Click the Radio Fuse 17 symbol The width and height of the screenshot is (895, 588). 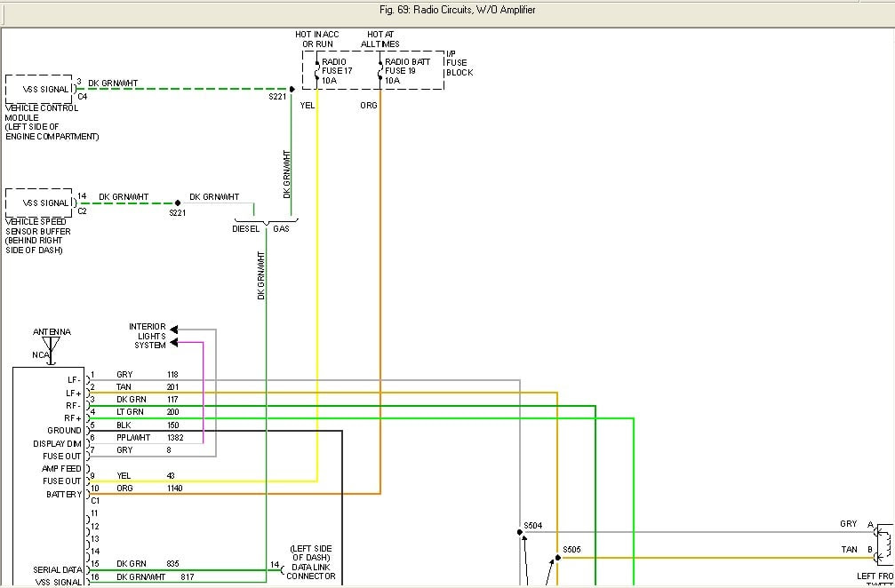(316, 70)
